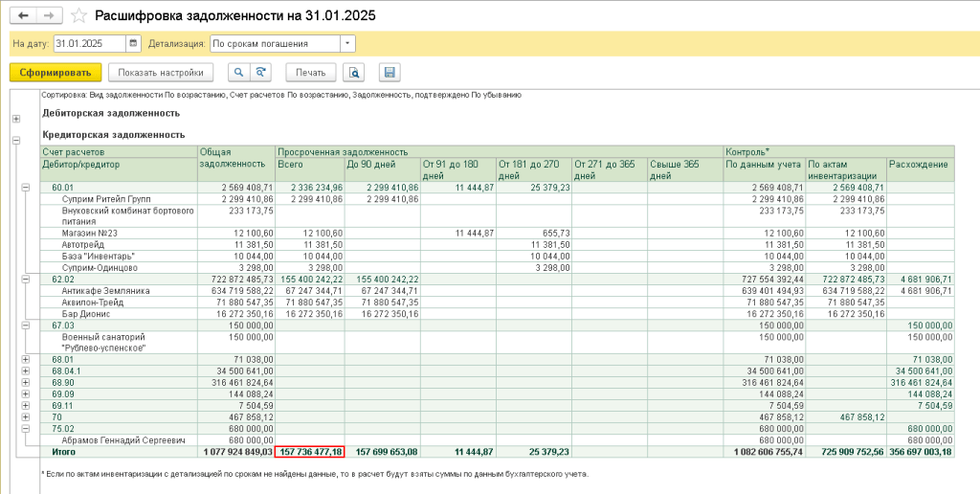Collapse the Кредиторская задолженность group
Screen dimensions: 980x494
coord(15,140)
